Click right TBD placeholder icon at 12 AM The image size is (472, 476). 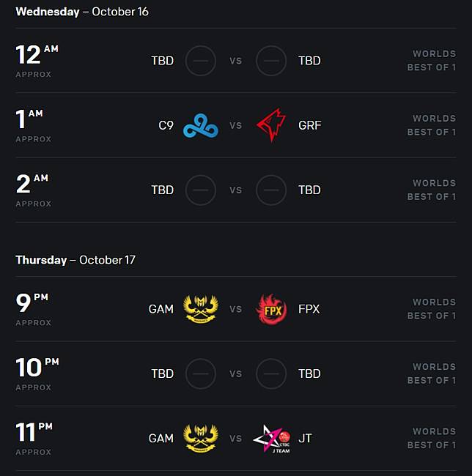point(271,61)
